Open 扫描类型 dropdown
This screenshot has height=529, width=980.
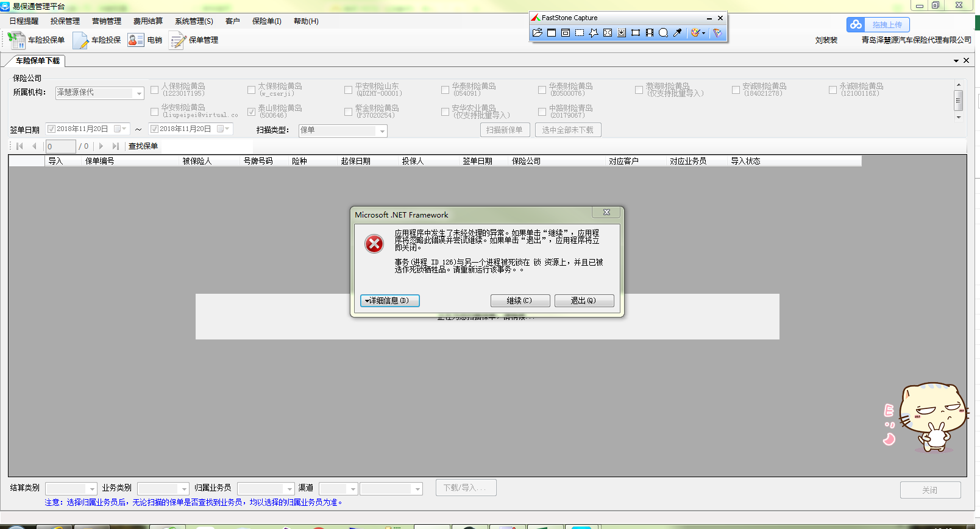point(382,131)
